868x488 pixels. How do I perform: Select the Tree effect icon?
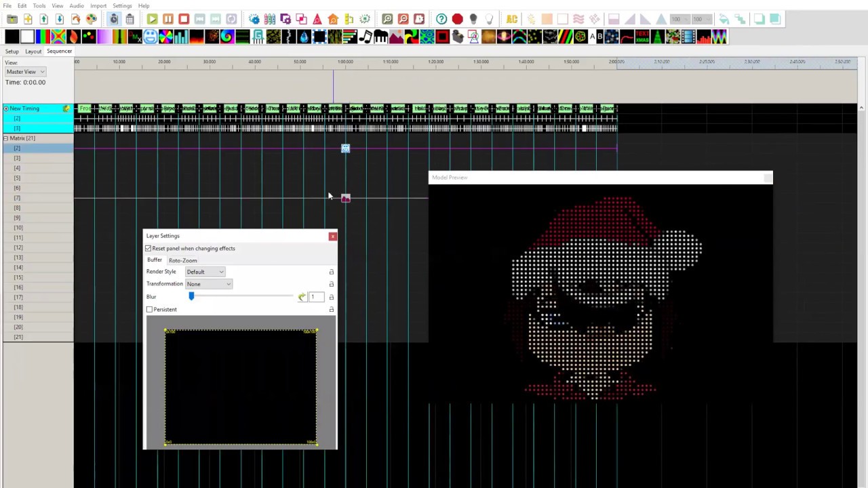click(x=658, y=37)
